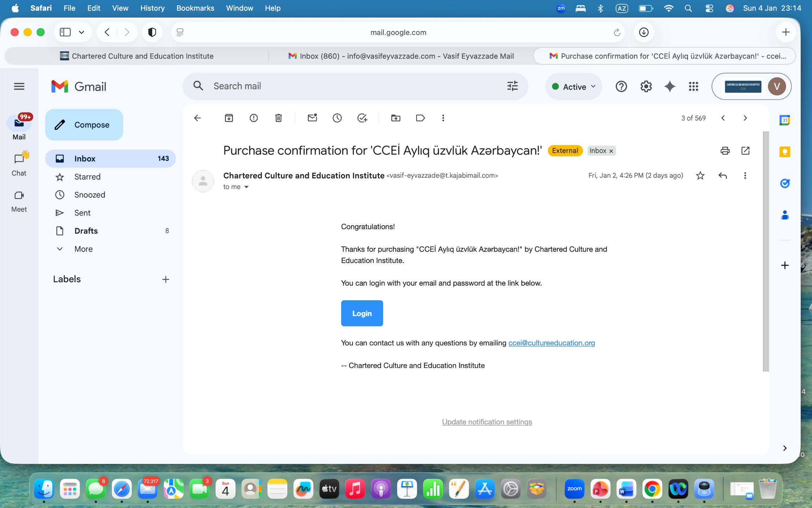The height and width of the screenshot is (508, 812).
Task: Open the ccei@cultureeducation.org email link
Action: [x=551, y=343]
